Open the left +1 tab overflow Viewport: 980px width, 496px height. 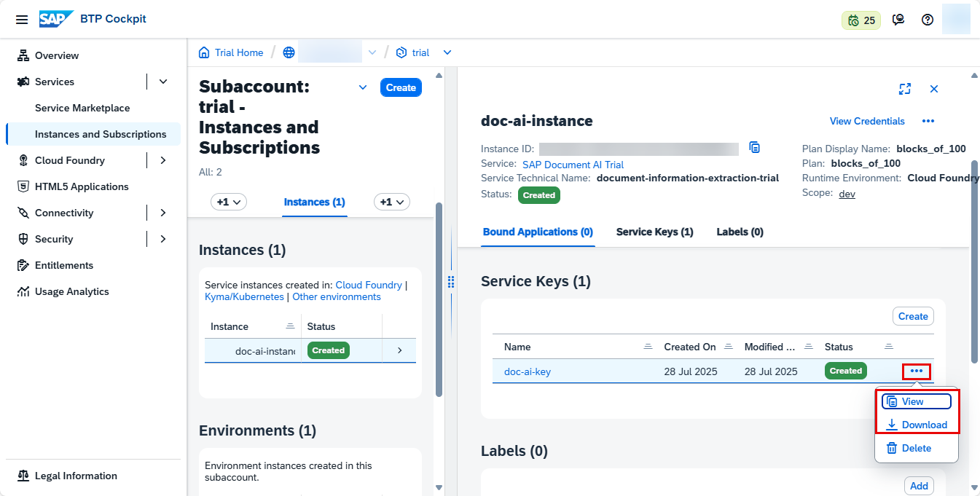coord(229,202)
